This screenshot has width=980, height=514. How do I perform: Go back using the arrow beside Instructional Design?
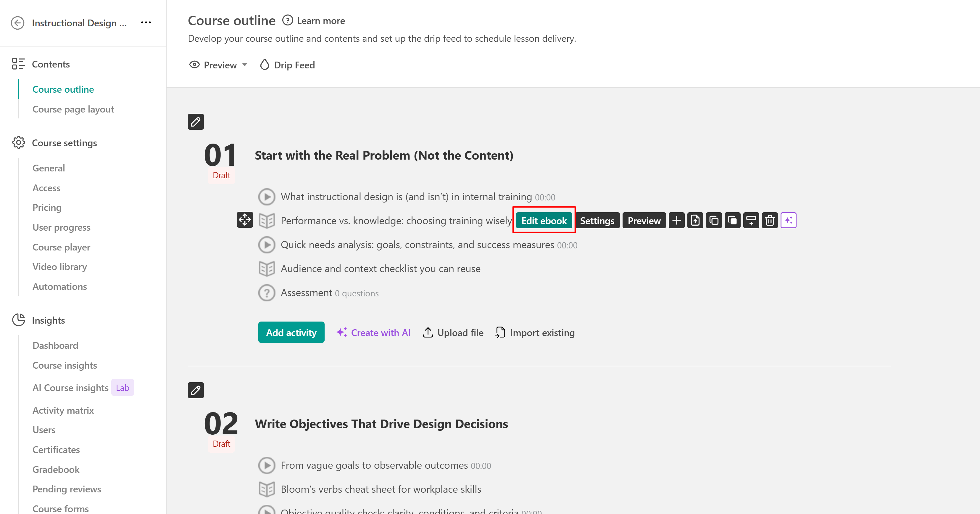(17, 23)
